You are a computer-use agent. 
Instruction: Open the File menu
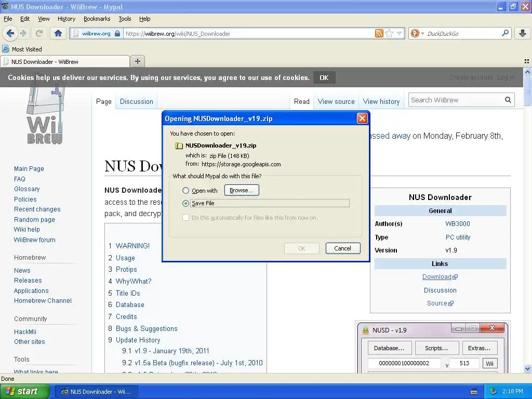point(8,19)
